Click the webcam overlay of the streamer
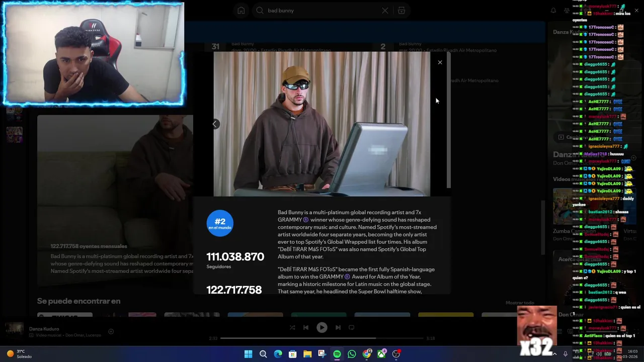The height and width of the screenshot is (362, 644). point(94,54)
